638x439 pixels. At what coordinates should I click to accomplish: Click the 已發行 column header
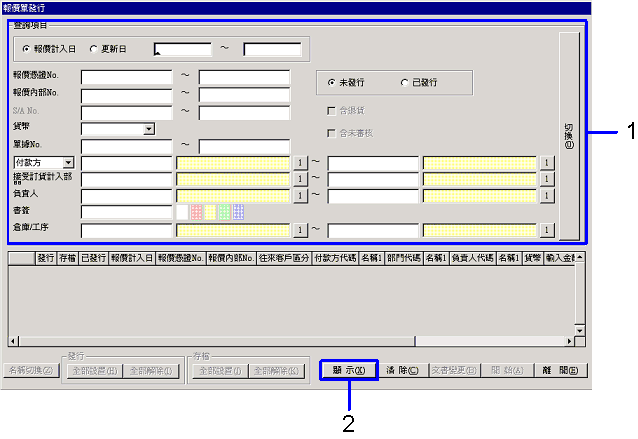pos(94,258)
